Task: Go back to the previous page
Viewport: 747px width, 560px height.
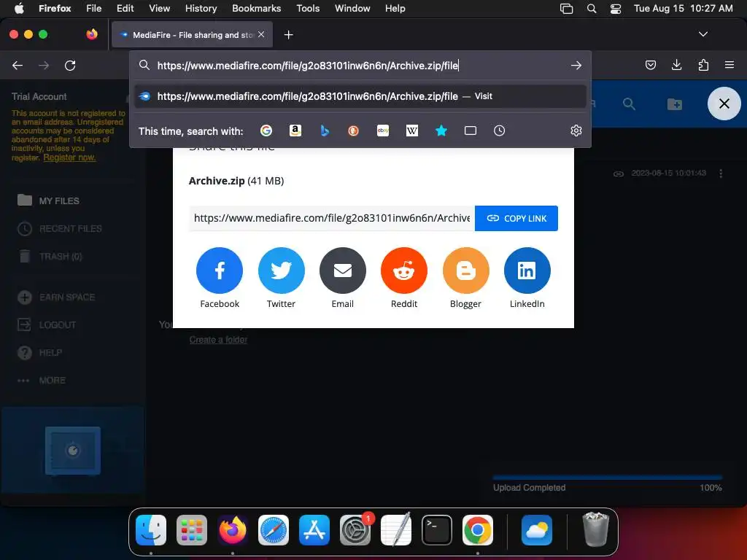Action: [18, 65]
